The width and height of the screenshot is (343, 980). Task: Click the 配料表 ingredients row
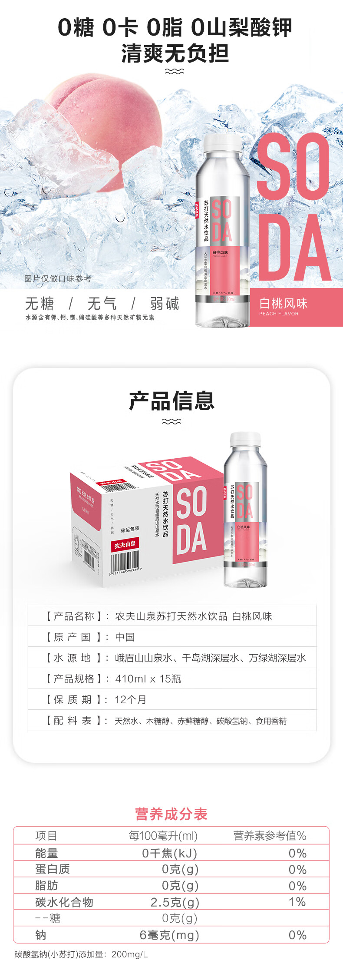(x=172, y=721)
